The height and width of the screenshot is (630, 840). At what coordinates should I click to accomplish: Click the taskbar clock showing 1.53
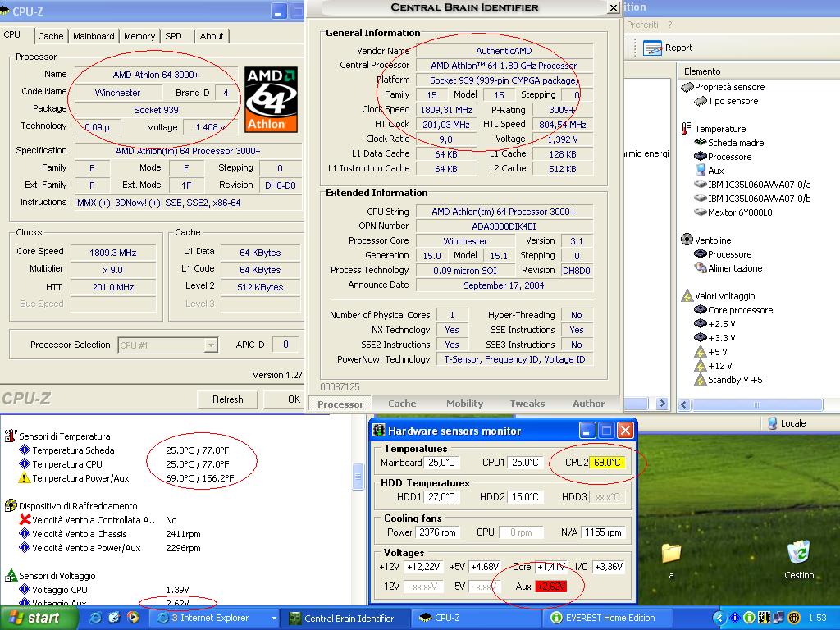click(817, 618)
